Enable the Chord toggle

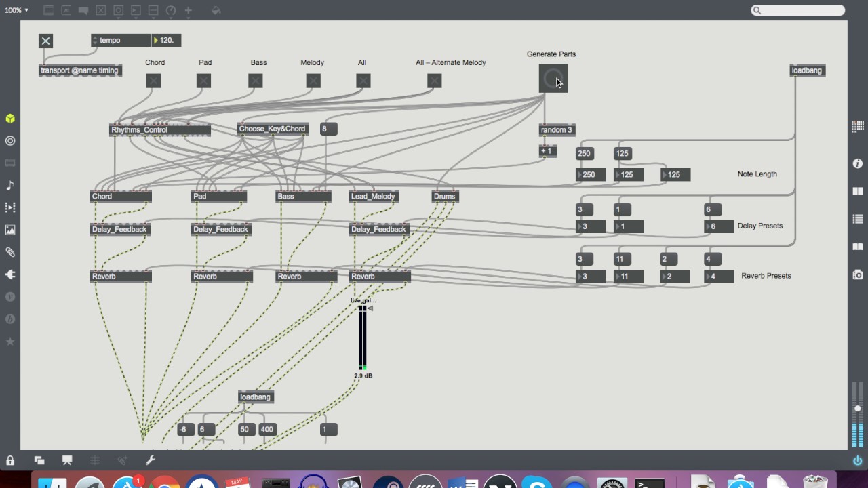(154, 81)
